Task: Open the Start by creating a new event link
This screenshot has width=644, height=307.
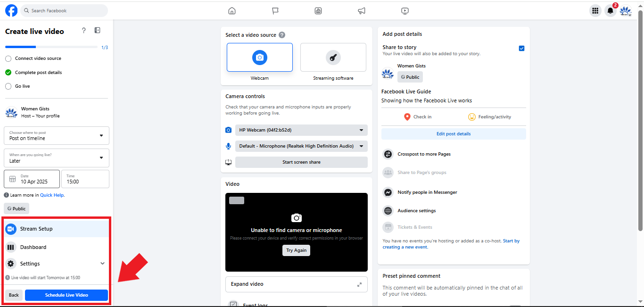Action: 451,244
